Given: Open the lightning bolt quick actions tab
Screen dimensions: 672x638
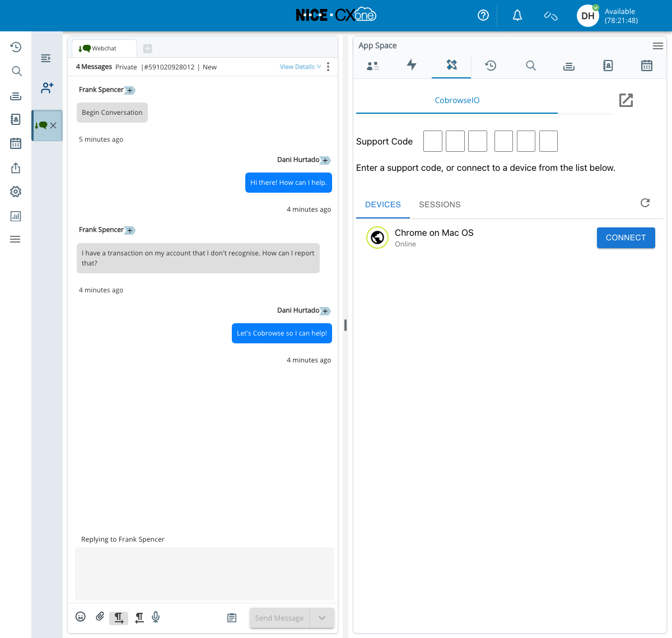Looking at the screenshot, I should click(412, 66).
